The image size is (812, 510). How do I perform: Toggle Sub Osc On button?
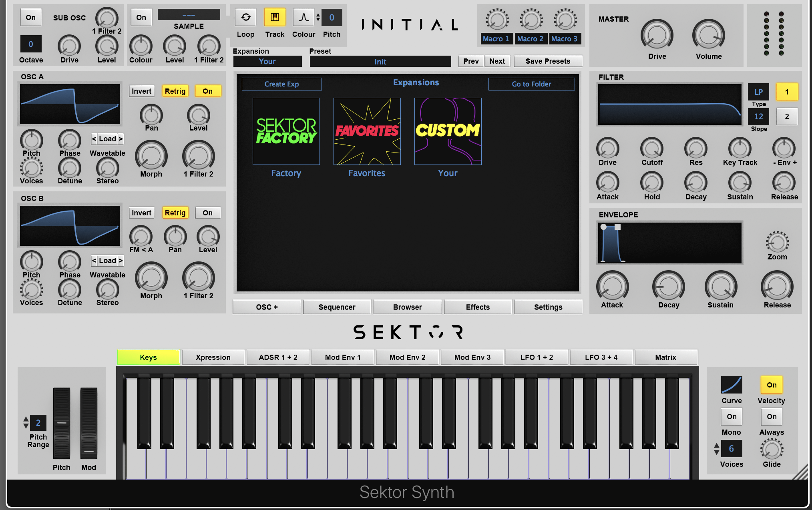(x=31, y=17)
